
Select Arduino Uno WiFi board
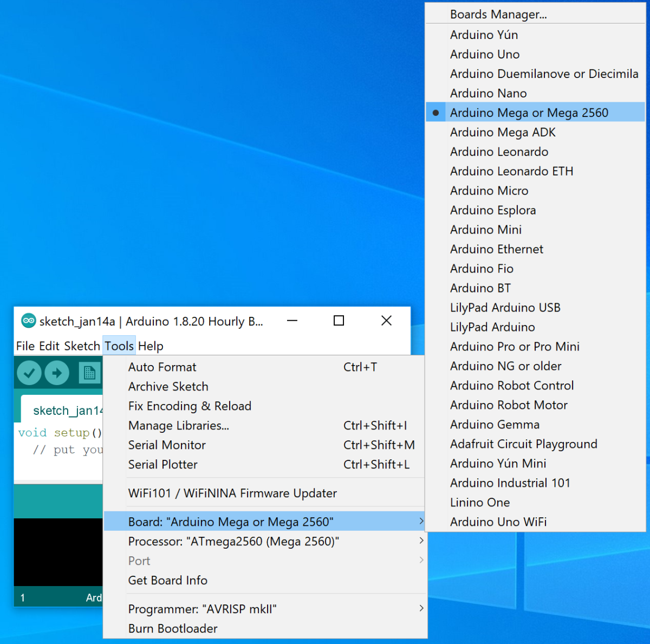pos(535,522)
